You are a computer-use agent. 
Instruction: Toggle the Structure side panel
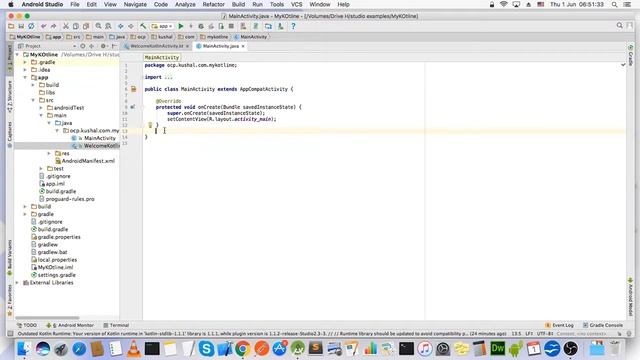10,96
